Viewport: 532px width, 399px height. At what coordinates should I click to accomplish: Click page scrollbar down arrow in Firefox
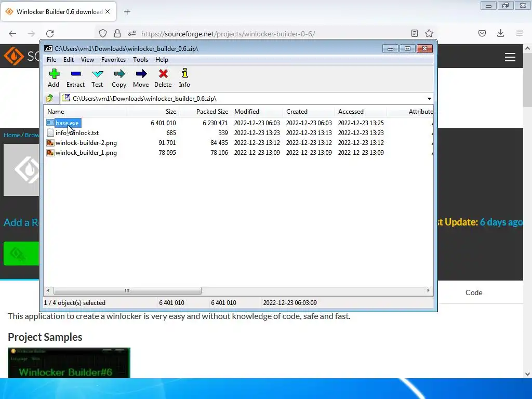point(527,374)
